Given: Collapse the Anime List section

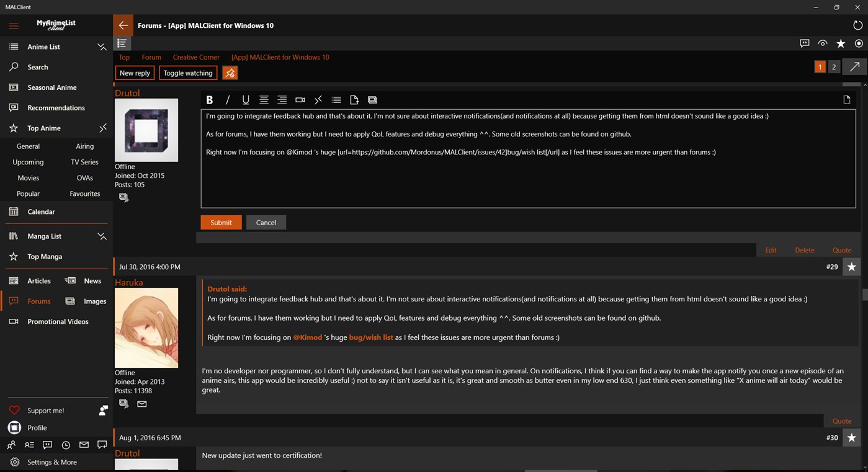Looking at the screenshot, I should (102, 47).
